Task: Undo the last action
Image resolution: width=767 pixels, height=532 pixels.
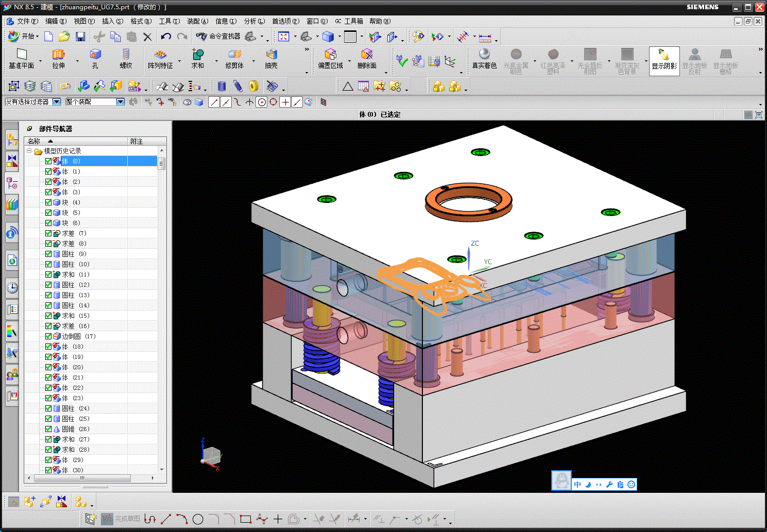Action: pos(166,36)
